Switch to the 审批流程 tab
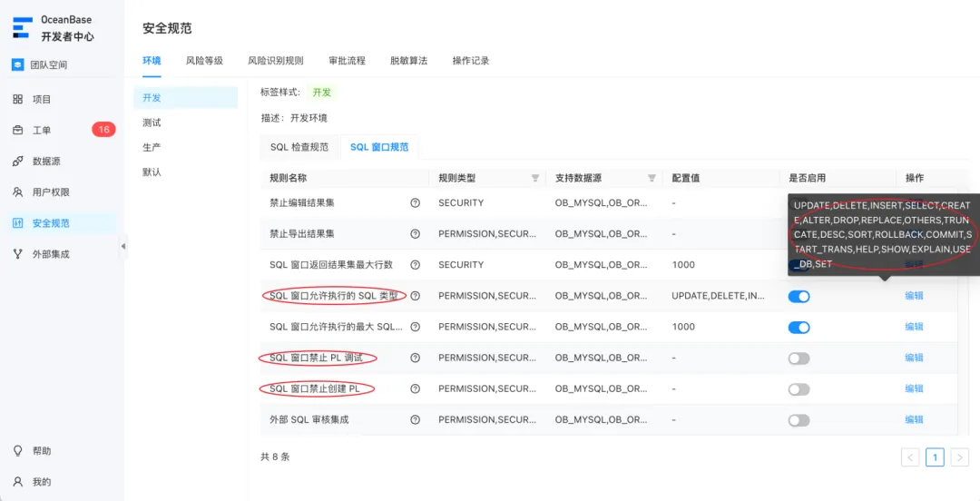980x501 pixels. coord(347,61)
